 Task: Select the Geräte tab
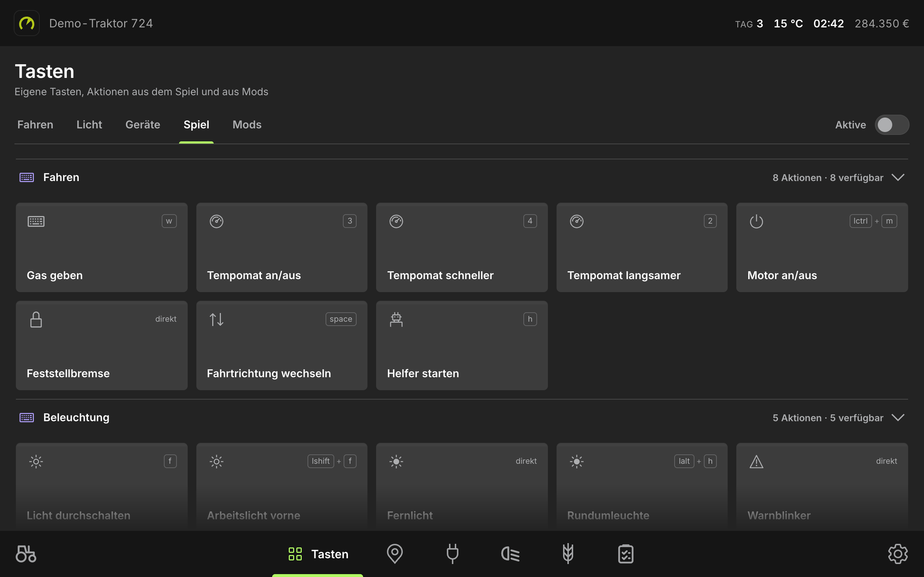click(x=143, y=125)
